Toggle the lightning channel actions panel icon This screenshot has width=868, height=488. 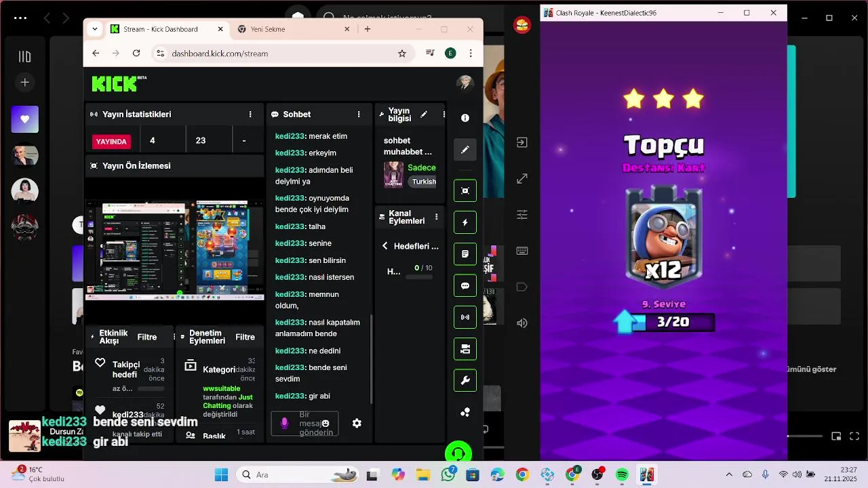(x=465, y=222)
